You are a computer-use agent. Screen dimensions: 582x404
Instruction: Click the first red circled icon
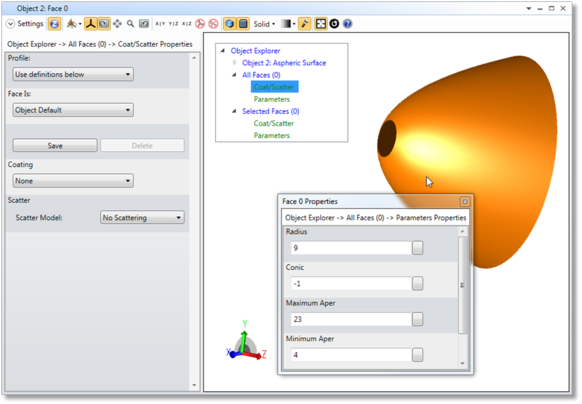tap(200, 24)
